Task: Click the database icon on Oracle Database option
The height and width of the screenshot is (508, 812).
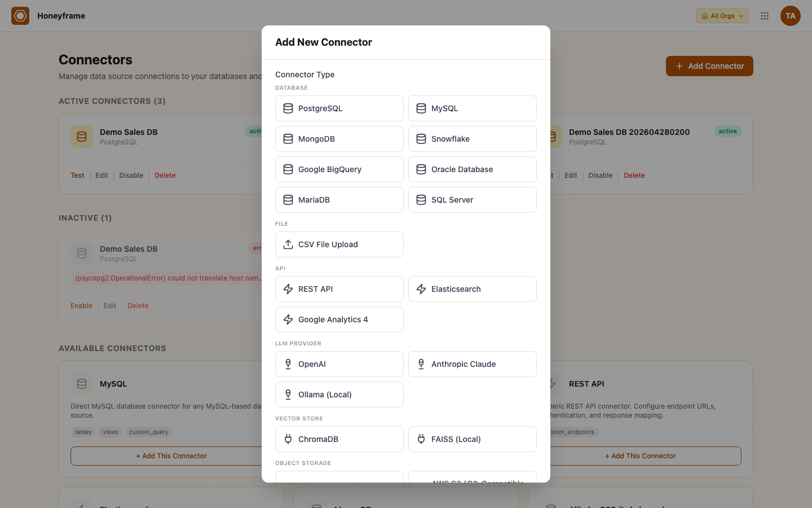Action: [x=421, y=169]
